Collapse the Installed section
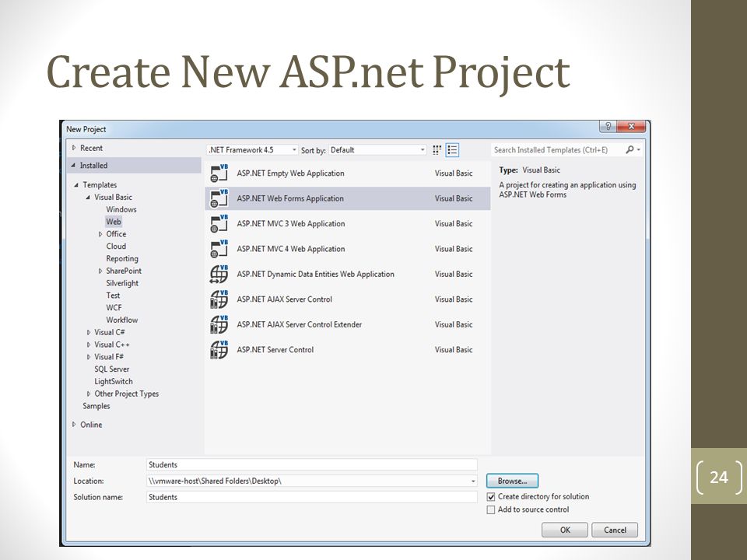The width and height of the screenshot is (747, 560). [73, 166]
